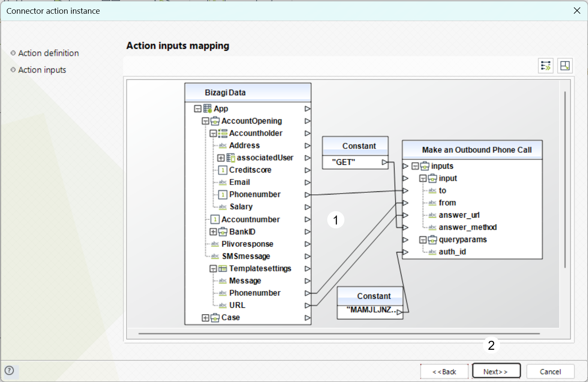The image size is (588, 382).
Task: Click the output arrow of "GET" constant
Action: coord(385,162)
